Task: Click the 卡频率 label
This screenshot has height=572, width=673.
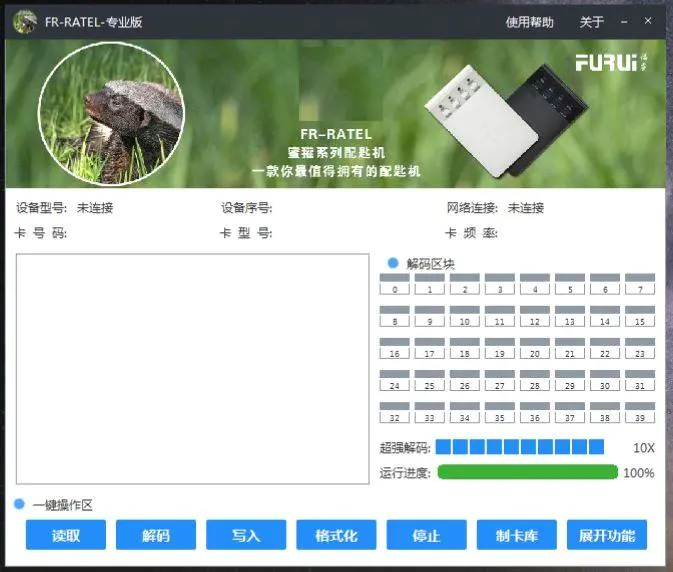Action: tap(471, 233)
